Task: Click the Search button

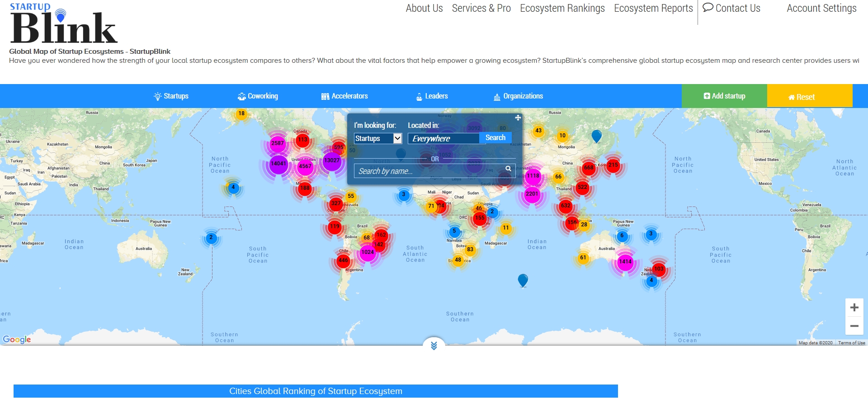Action: click(x=495, y=138)
